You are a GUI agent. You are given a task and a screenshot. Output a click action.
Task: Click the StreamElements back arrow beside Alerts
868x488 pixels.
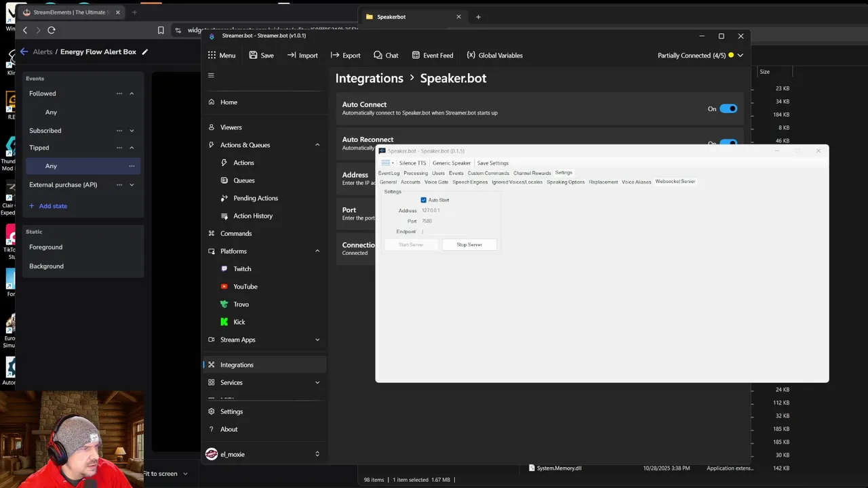24,52
